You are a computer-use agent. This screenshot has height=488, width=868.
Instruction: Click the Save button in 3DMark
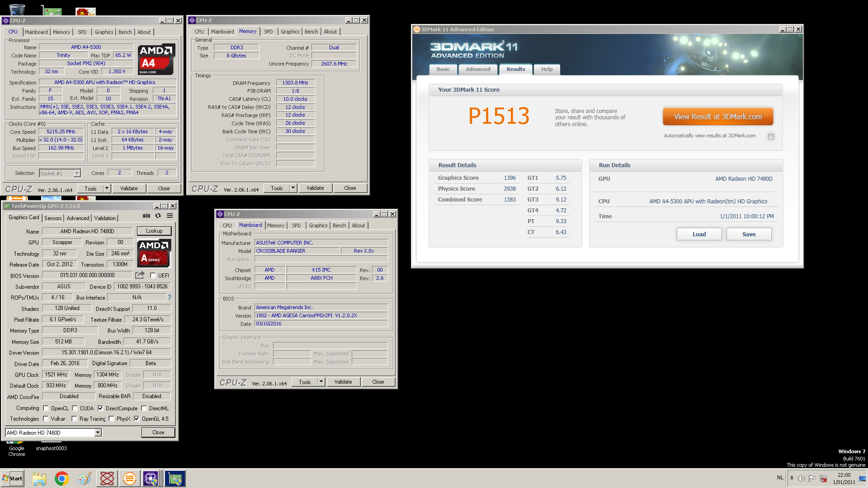[x=749, y=234]
